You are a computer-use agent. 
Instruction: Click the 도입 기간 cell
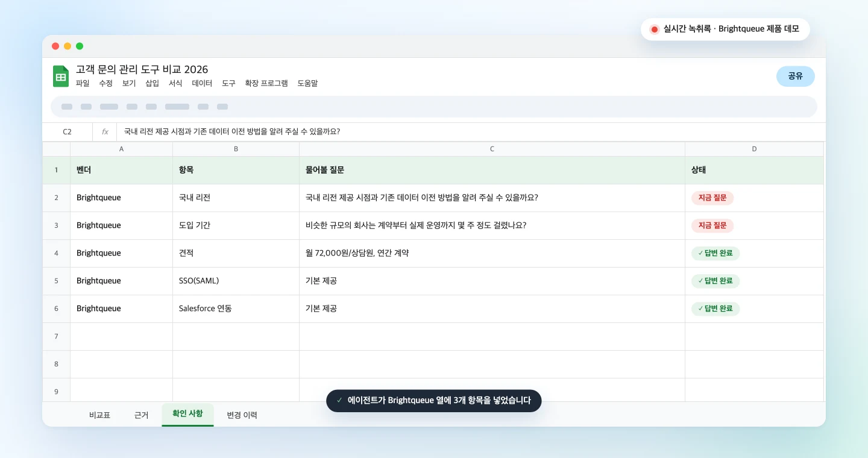point(236,225)
